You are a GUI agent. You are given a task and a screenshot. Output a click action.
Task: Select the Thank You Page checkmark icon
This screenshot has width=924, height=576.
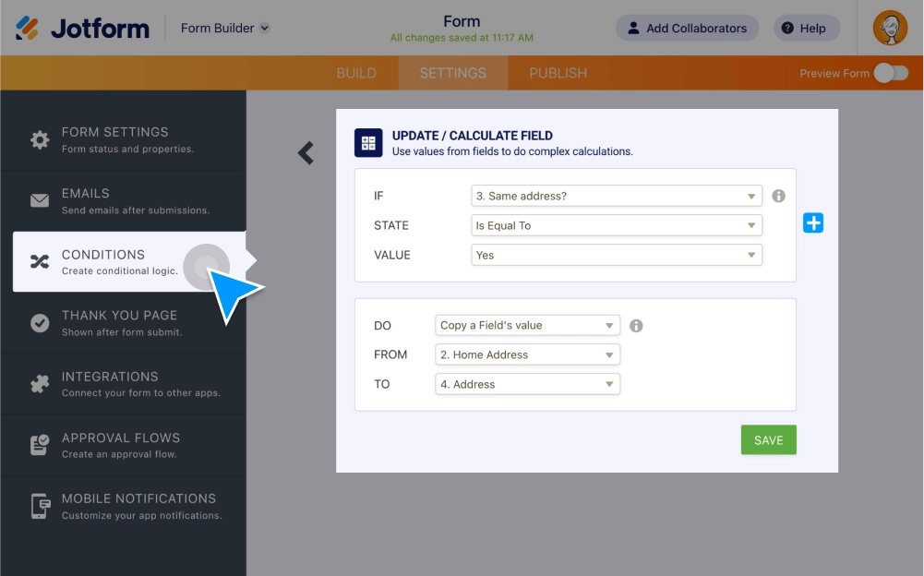(x=38, y=323)
